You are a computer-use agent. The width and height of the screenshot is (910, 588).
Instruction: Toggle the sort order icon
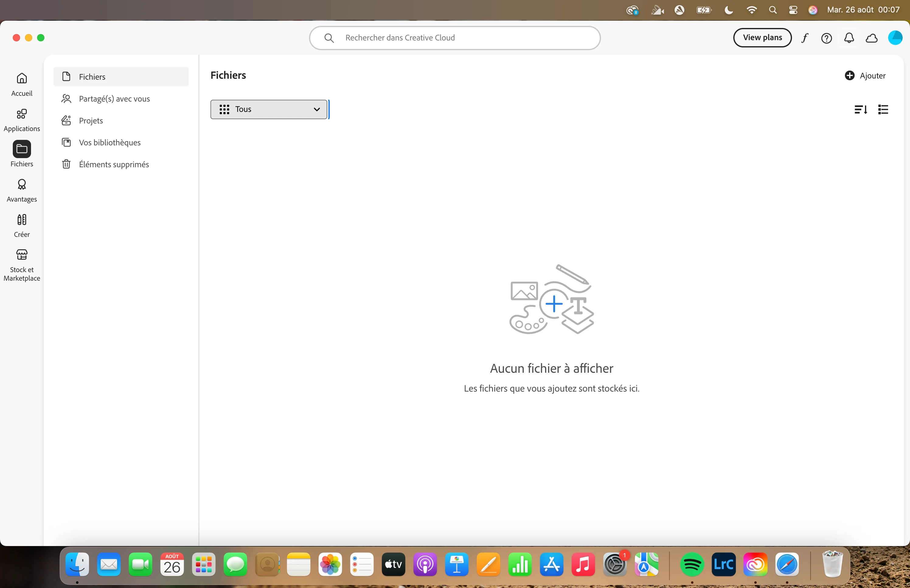tap(861, 109)
